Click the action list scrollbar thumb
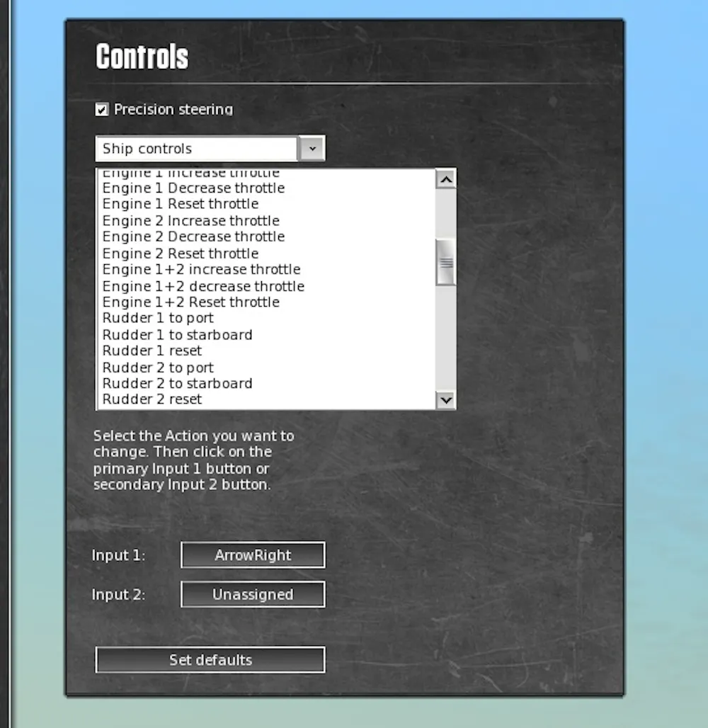This screenshot has height=728, width=708. (x=446, y=262)
